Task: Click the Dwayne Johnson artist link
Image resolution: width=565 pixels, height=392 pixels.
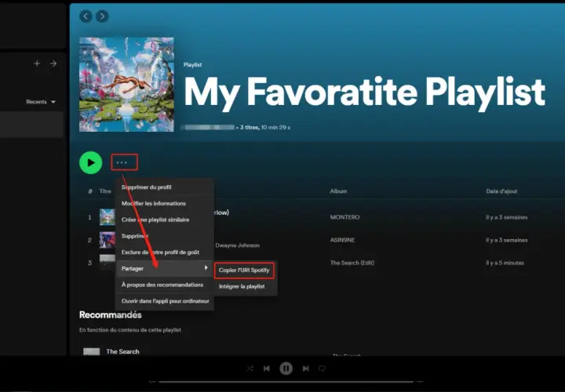Action: coord(238,245)
